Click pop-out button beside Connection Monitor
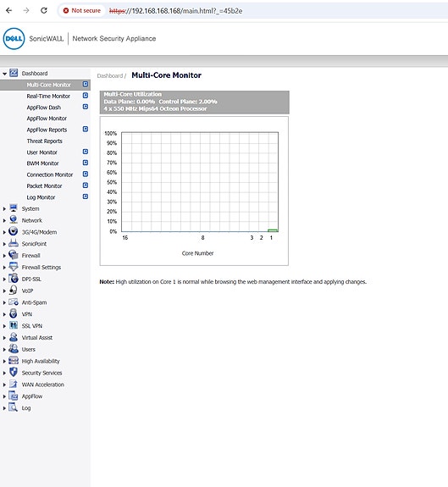The image size is (448, 487). click(x=86, y=174)
